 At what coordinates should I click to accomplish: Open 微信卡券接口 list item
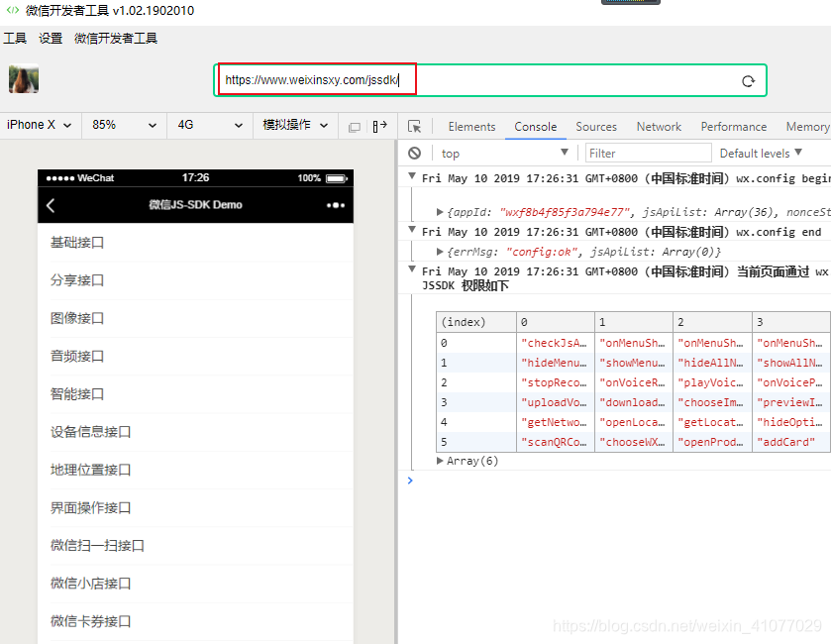[195, 621]
